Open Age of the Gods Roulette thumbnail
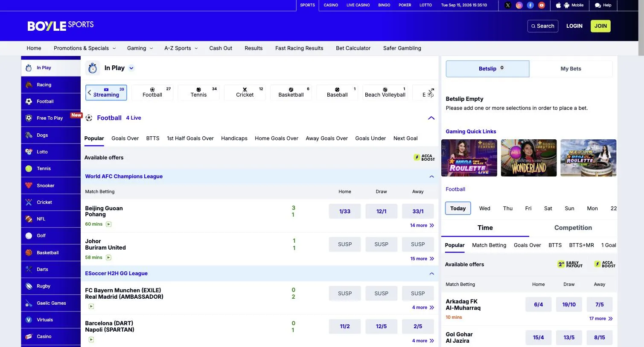 tap(589, 158)
